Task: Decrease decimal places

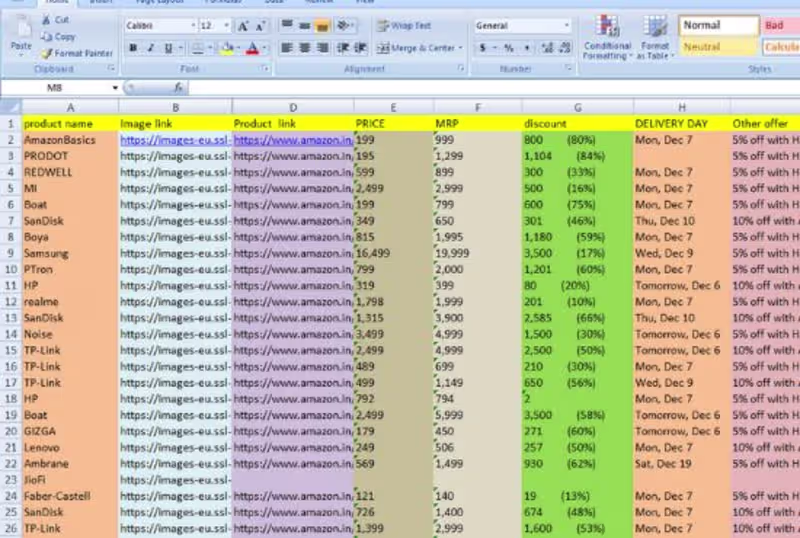Action: (565, 48)
